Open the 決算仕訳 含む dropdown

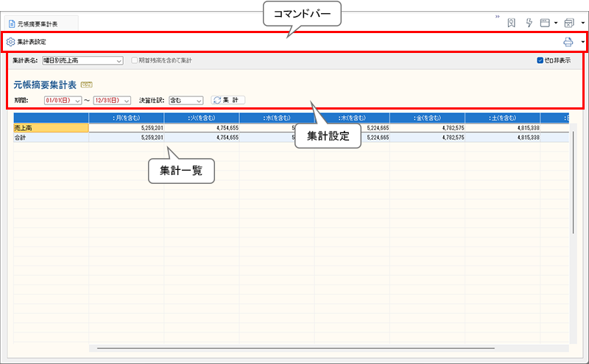(x=197, y=100)
